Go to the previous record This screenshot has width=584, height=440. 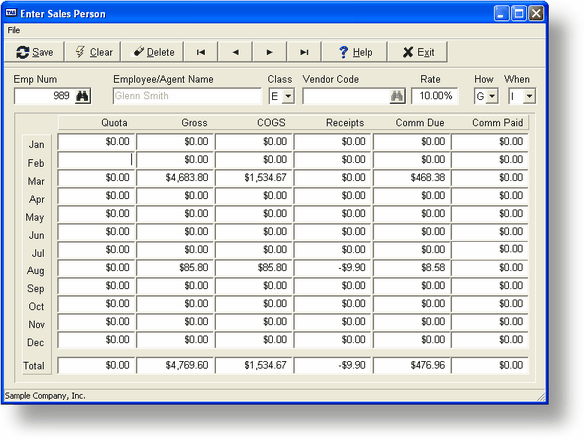[x=235, y=52]
